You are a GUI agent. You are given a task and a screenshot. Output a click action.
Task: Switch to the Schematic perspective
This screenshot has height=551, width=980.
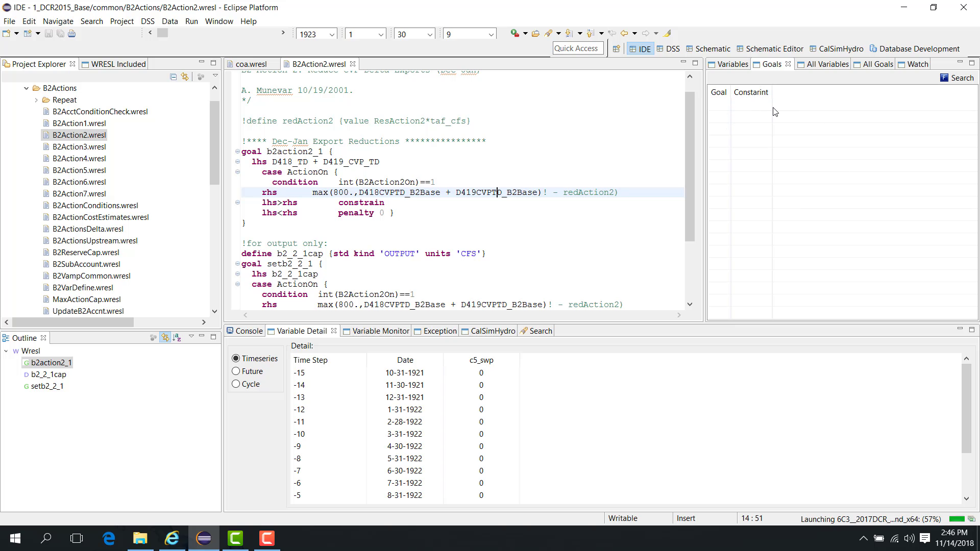point(708,48)
